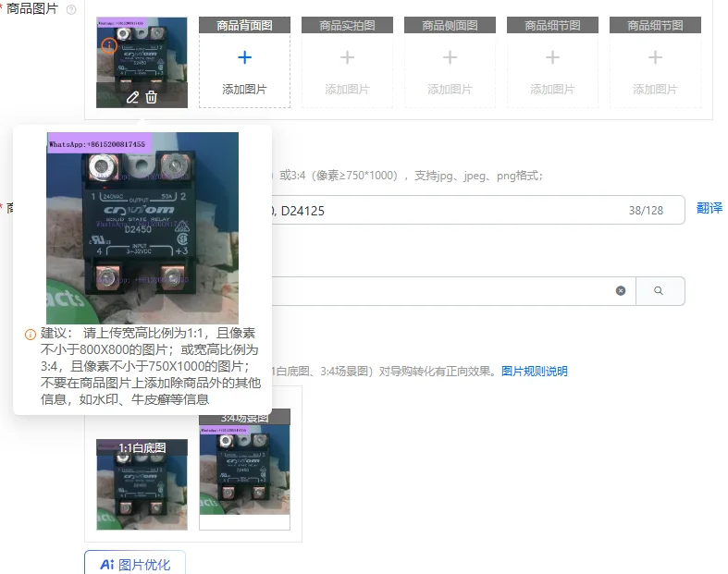Click the orange warning info icon on the product thumbnail
This screenshot has height=574, width=728.
coord(109,45)
